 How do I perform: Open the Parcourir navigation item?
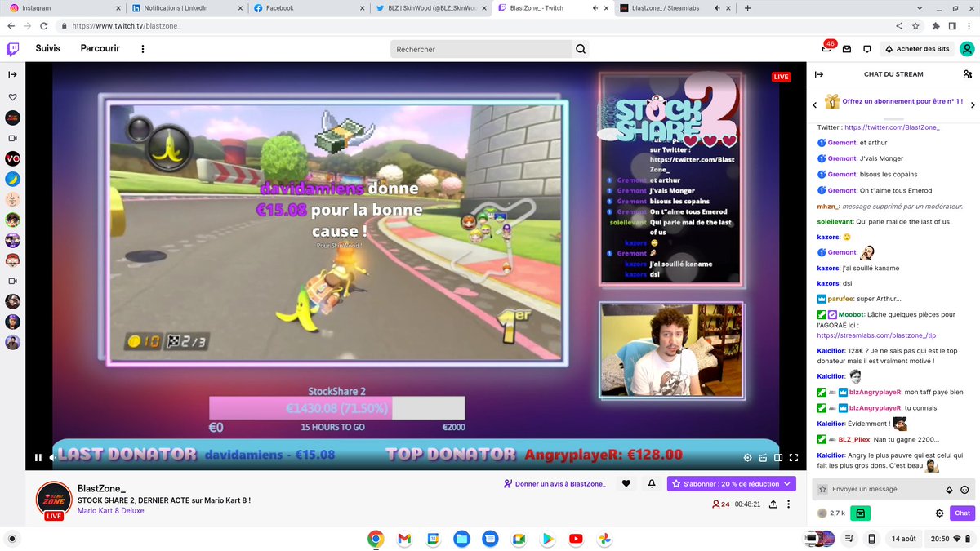(x=100, y=49)
